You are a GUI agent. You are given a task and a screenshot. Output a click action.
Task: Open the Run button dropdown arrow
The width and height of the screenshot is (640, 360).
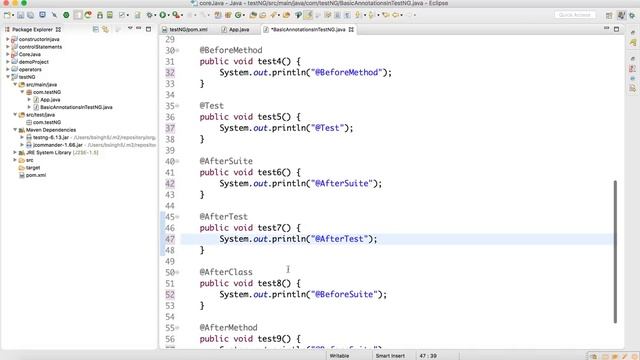168,16
